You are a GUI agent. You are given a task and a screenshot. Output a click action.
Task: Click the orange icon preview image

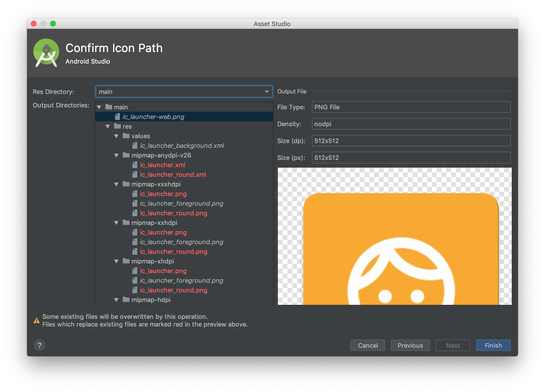[400, 248]
